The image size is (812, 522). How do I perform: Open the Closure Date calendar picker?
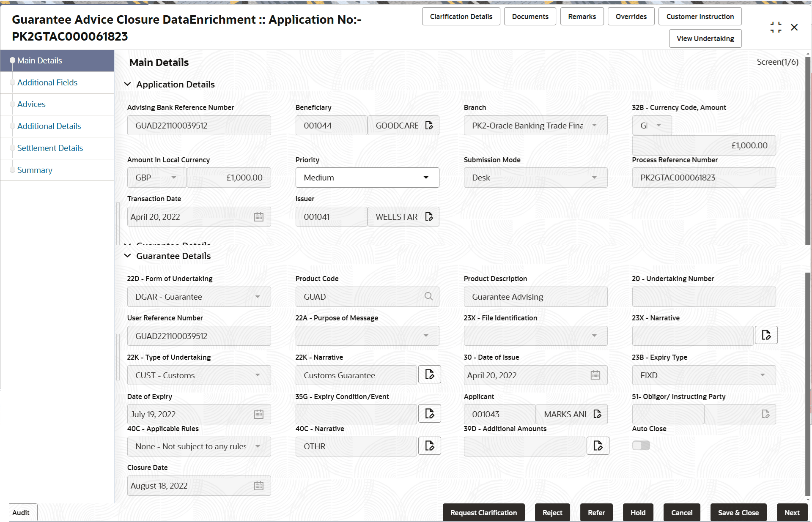[x=258, y=485]
